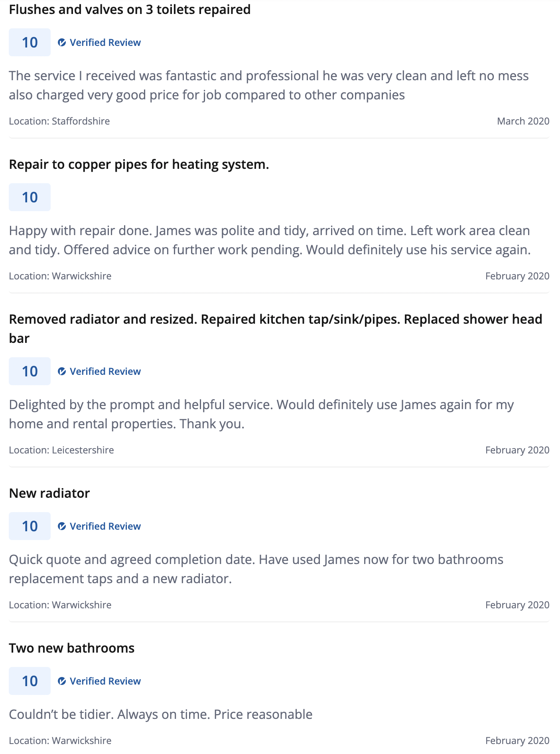Viewport: 560px width, 754px height.
Task: Click the verified checkmark icon on toilets review
Action: click(x=62, y=42)
